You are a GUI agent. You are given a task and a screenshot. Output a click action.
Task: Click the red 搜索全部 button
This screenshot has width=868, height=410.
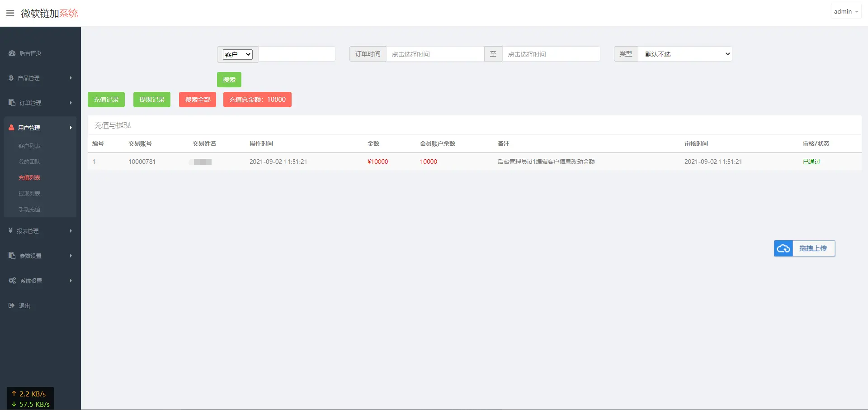coord(197,100)
